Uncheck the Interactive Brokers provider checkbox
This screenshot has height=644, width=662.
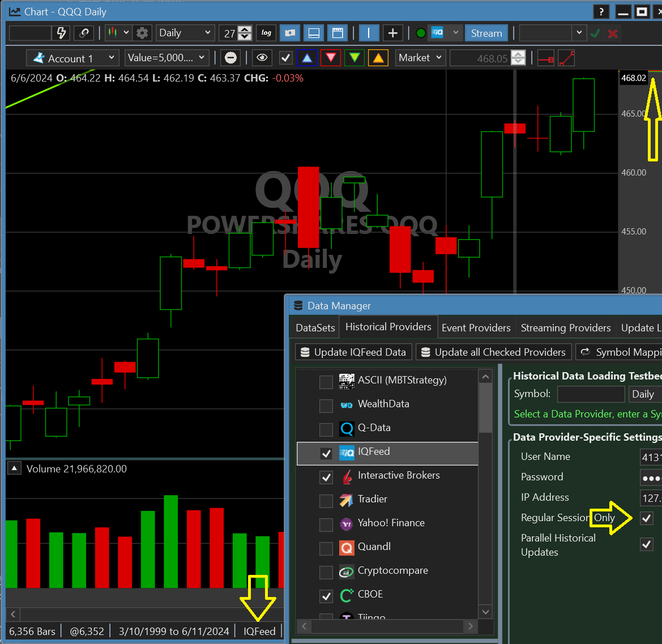coord(326,477)
